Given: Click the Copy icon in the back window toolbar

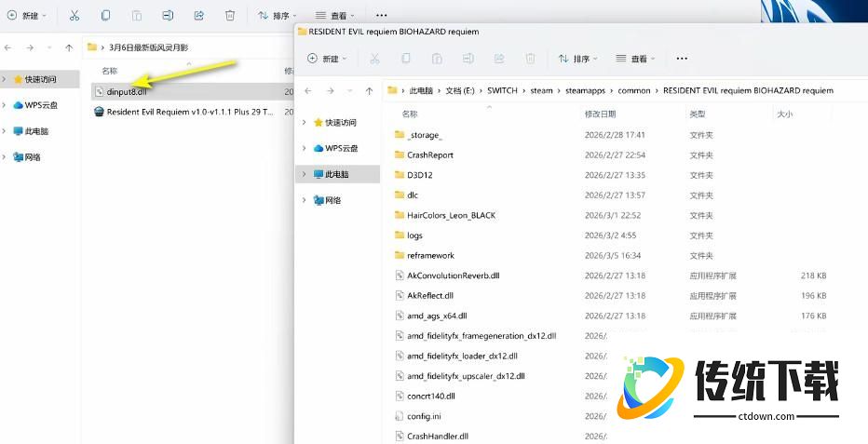Looking at the screenshot, I should coord(106,16).
